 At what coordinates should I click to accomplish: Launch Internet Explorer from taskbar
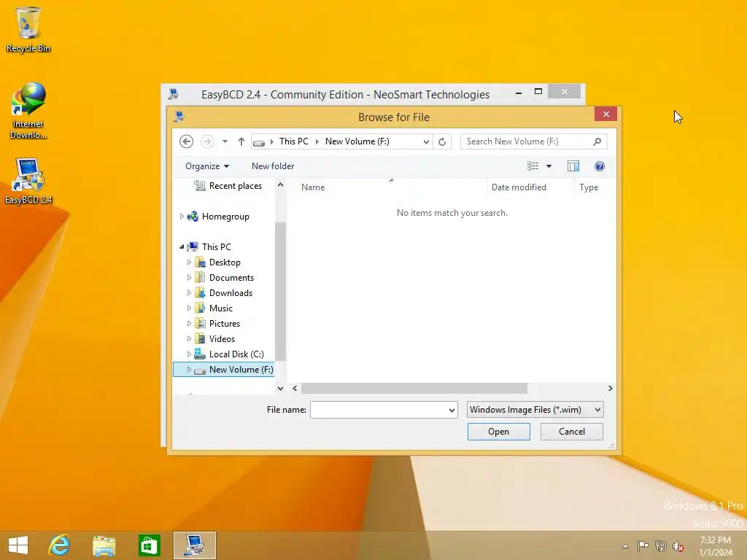pyautogui.click(x=59, y=545)
